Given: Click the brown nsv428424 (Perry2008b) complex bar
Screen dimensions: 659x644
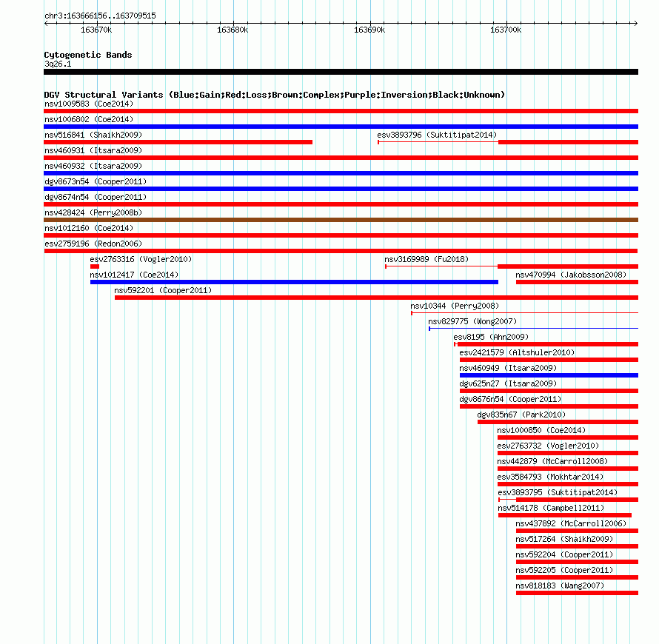Looking at the screenshot, I should (x=341, y=220).
